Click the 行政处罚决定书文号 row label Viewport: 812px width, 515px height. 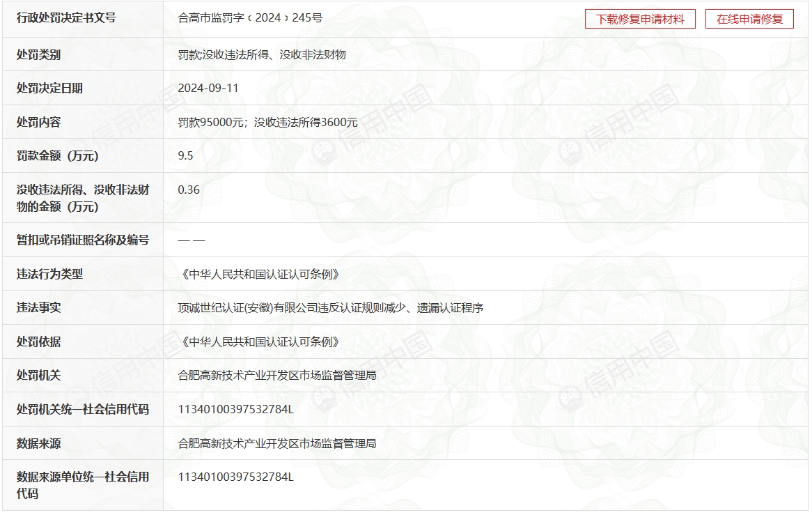pyautogui.click(x=66, y=18)
